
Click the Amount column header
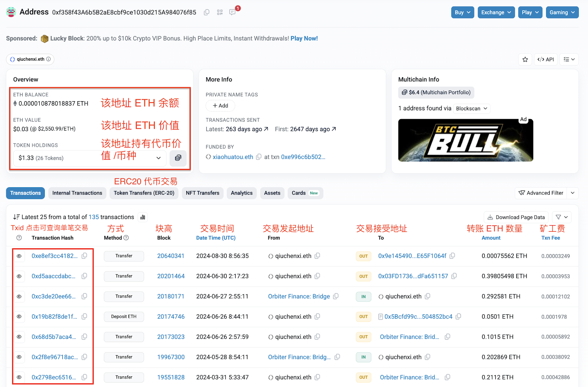[x=491, y=238]
